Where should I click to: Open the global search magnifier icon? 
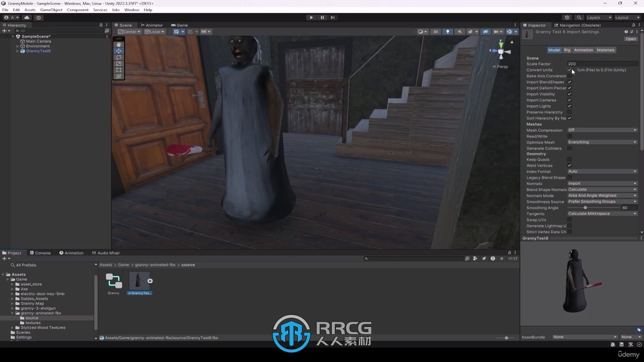pyautogui.click(x=579, y=18)
